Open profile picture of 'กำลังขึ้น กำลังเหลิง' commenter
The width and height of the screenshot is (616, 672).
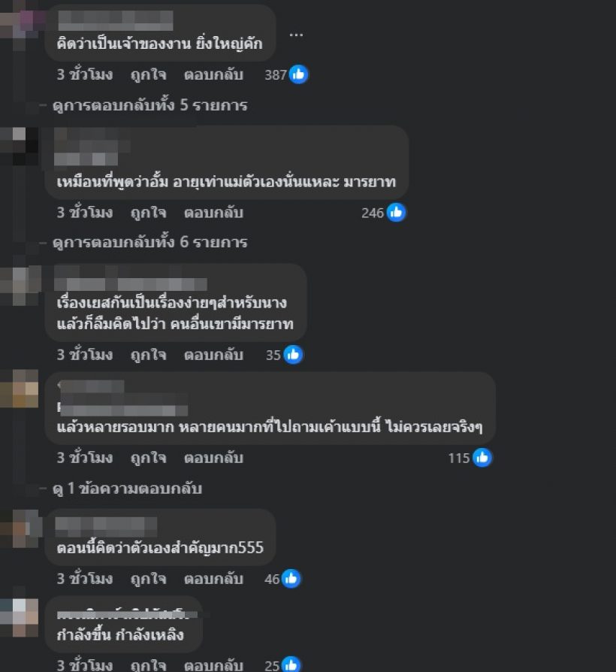20,618
